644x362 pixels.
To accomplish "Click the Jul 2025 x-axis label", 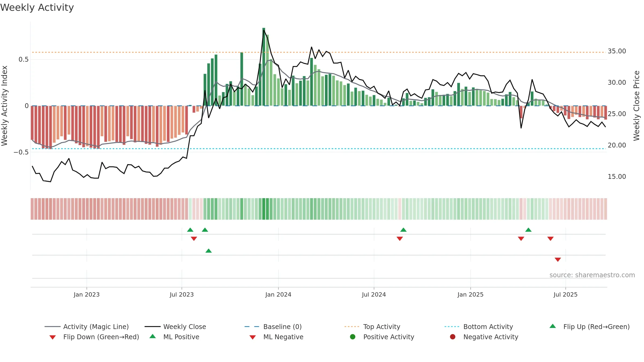I will [x=565, y=295].
